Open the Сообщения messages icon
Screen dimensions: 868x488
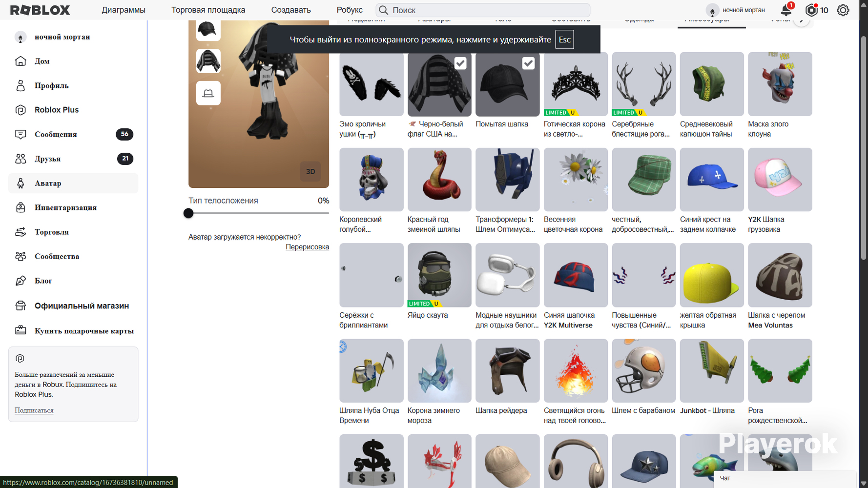click(21, 134)
